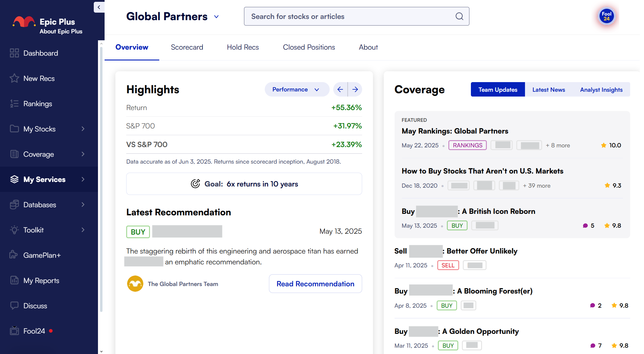Image resolution: width=644 pixels, height=354 pixels.
Task: Open the Closed Positions tab
Action: [x=309, y=47]
